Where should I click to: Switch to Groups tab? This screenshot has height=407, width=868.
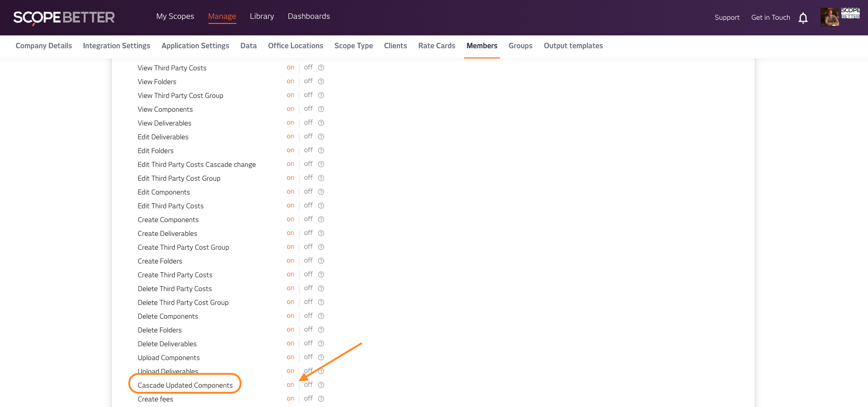[x=521, y=46]
